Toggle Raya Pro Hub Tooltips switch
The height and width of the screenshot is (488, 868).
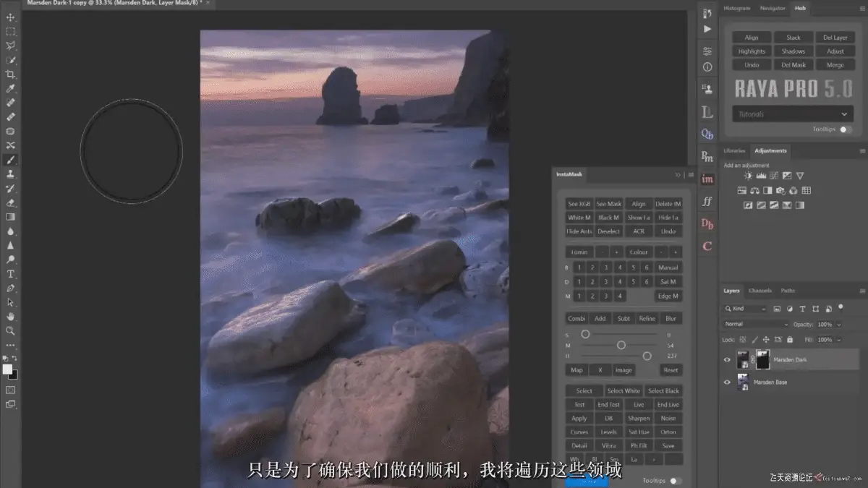[845, 129]
